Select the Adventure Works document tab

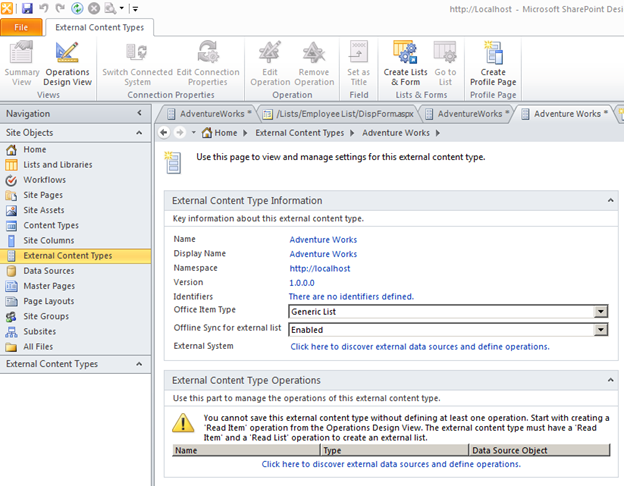pos(563,114)
